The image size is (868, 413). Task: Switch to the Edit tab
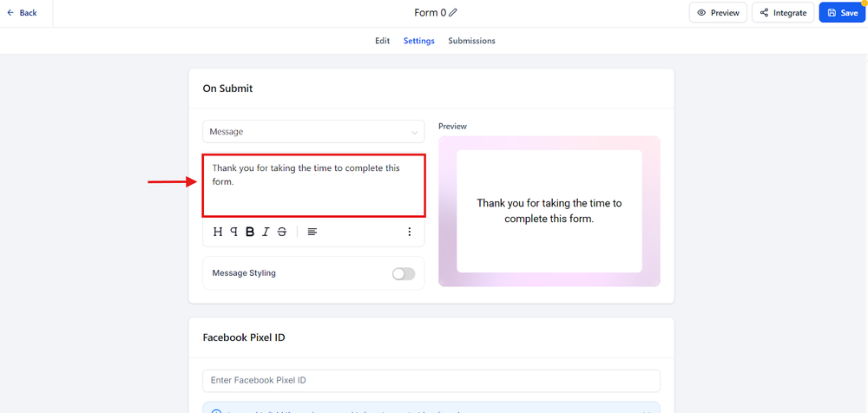click(x=383, y=41)
